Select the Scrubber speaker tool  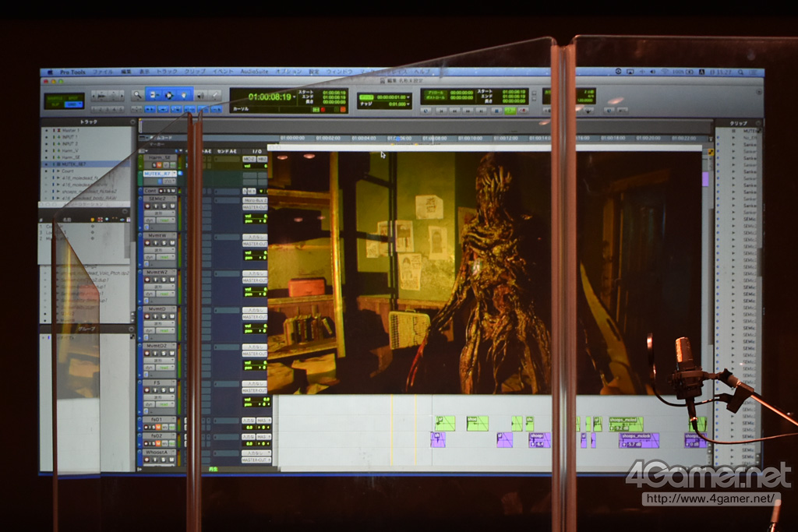coord(200,96)
